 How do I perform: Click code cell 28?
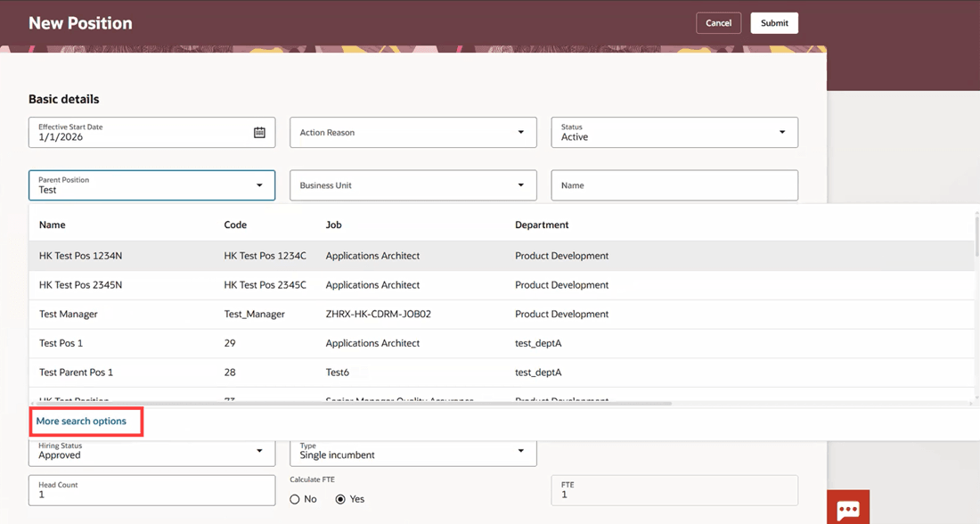pyautogui.click(x=230, y=372)
